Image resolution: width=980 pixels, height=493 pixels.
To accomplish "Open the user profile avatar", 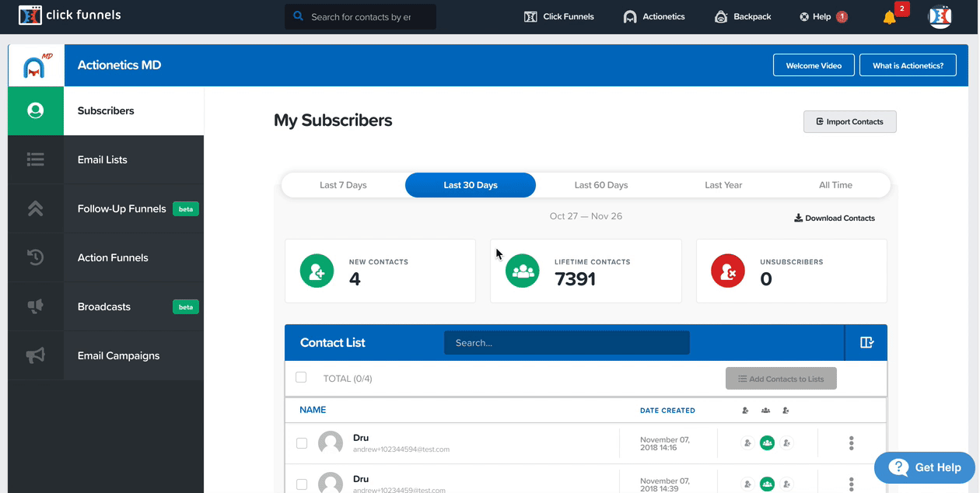I will point(940,16).
